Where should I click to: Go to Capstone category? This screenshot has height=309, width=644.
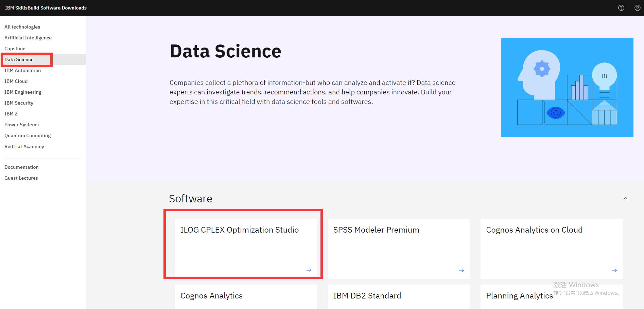pyautogui.click(x=15, y=49)
